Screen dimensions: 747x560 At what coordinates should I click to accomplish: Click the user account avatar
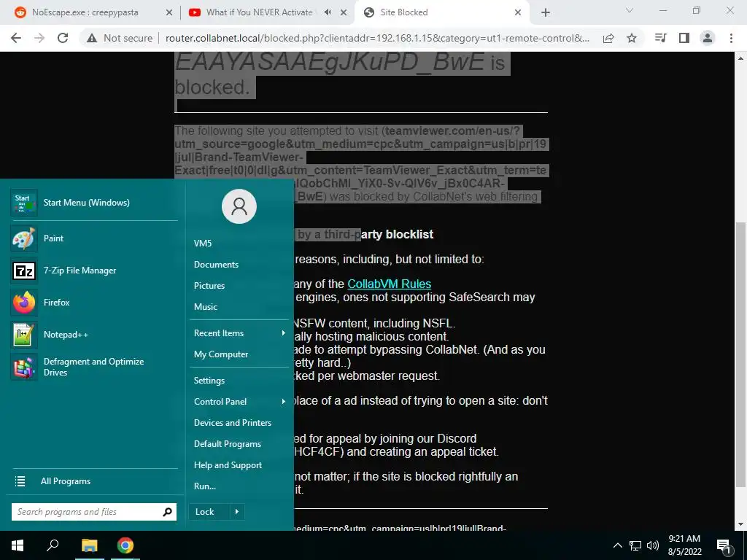[239, 206]
